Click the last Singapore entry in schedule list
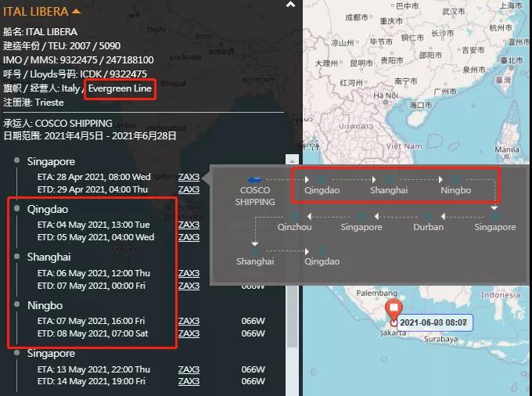The width and height of the screenshot is (532, 396). click(x=51, y=353)
